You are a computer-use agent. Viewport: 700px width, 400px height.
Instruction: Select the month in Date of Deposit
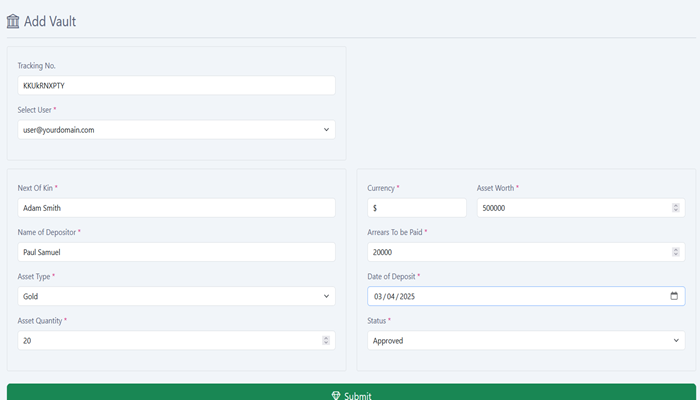pyautogui.click(x=379, y=296)
